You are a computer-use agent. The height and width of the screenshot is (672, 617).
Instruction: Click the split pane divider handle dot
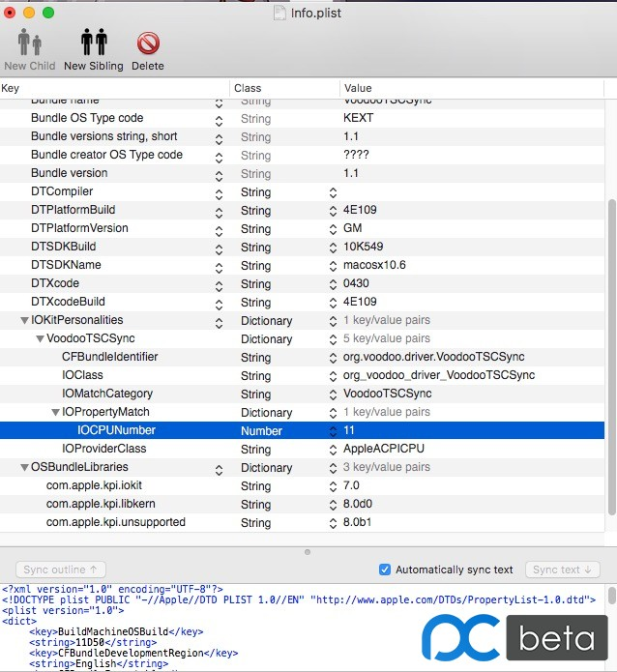pos(308,552)
